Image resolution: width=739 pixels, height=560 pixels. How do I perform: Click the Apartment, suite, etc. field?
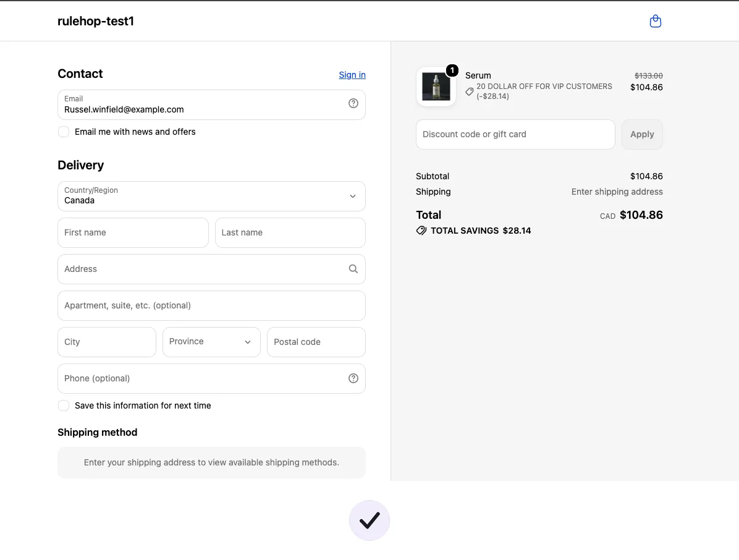pos(211,305)
